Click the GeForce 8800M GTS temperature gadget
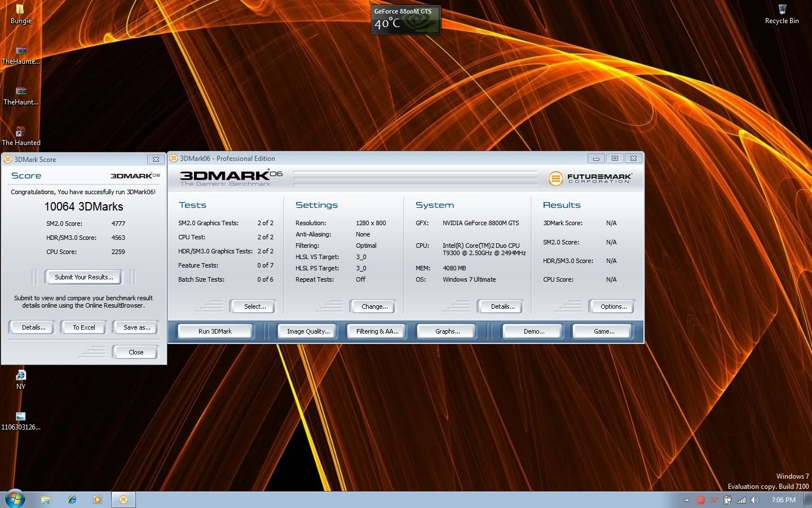Screen dimensions: 812x508 tap(405, 20)
